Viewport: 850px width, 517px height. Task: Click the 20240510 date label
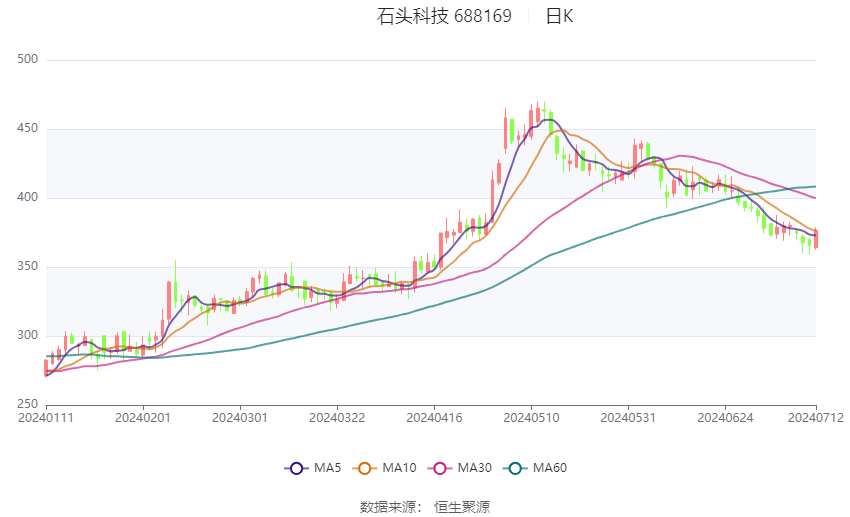tap(531, 418)
